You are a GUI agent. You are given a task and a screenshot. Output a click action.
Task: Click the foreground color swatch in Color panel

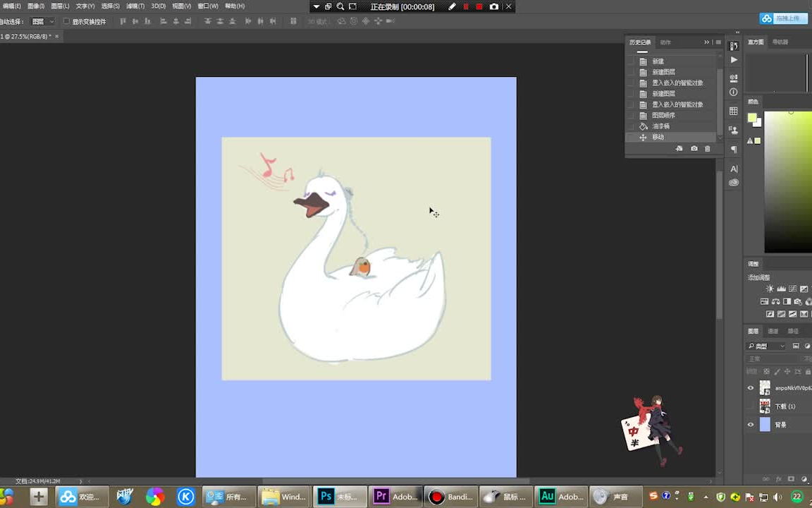point(752,118)
